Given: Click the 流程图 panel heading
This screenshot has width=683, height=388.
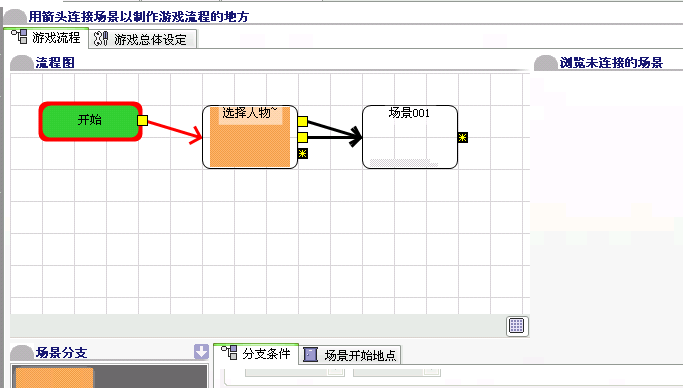Looking at the screenshot, I should point(55,63).
